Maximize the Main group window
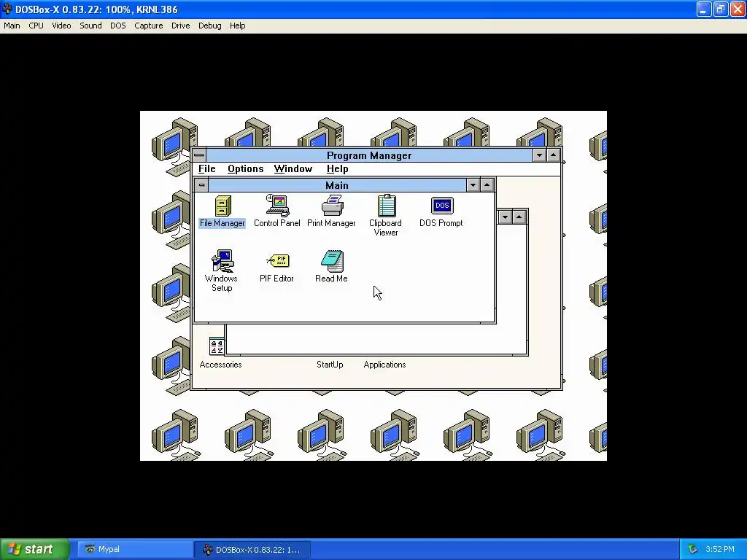The height and width of the screenshot is (560, 747). [x=487, y=185]
